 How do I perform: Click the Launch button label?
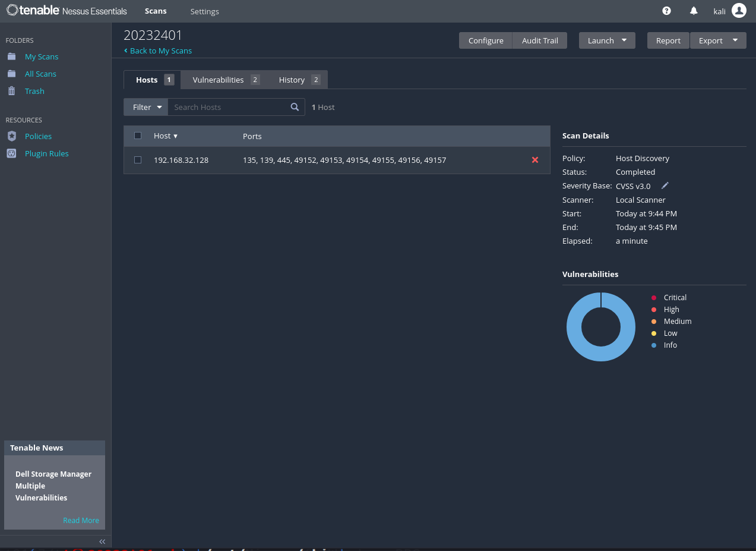click(x=601, y=40)
